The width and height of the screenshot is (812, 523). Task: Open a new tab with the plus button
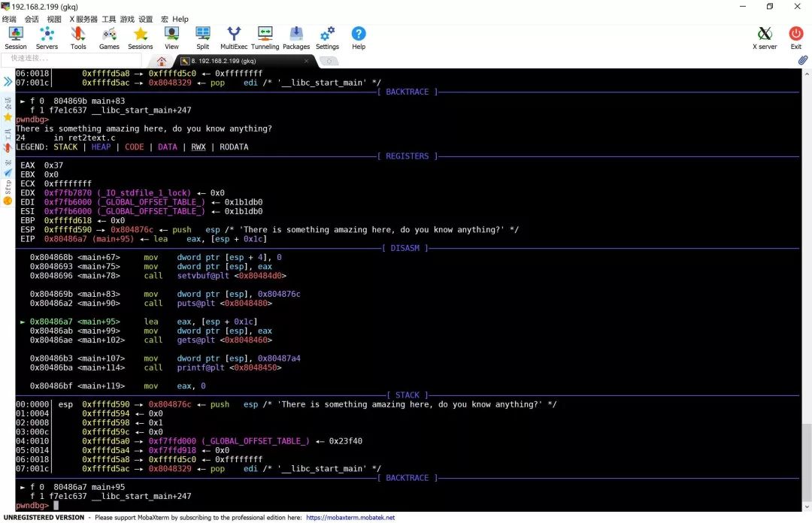pos(329,61)
